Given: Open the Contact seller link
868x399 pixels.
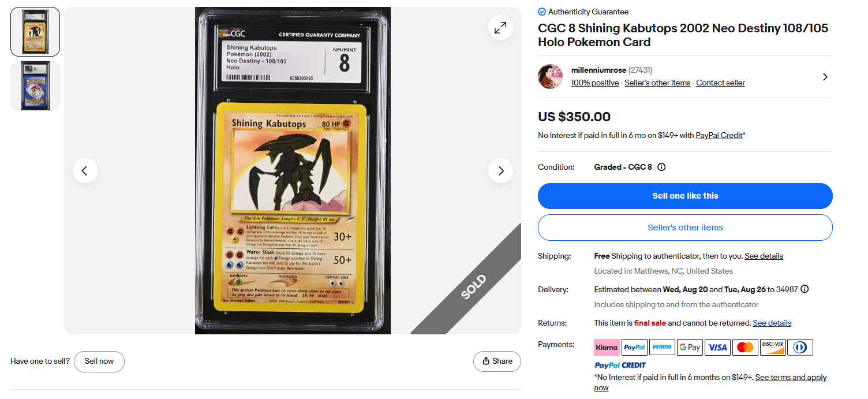Looking at the screenshot, I should pyautogui.click(x=720, y=83).
